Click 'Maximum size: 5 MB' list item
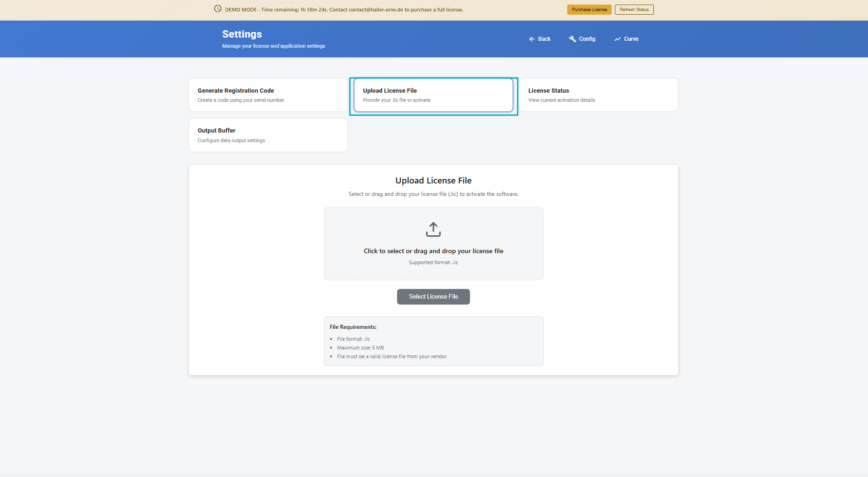Image resolution: width=868 pixels, height=477 pixels. coord(360,348)
